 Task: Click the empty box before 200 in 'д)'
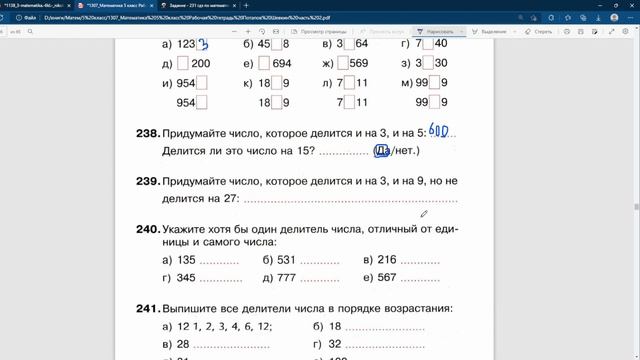[x=183, y=63]
